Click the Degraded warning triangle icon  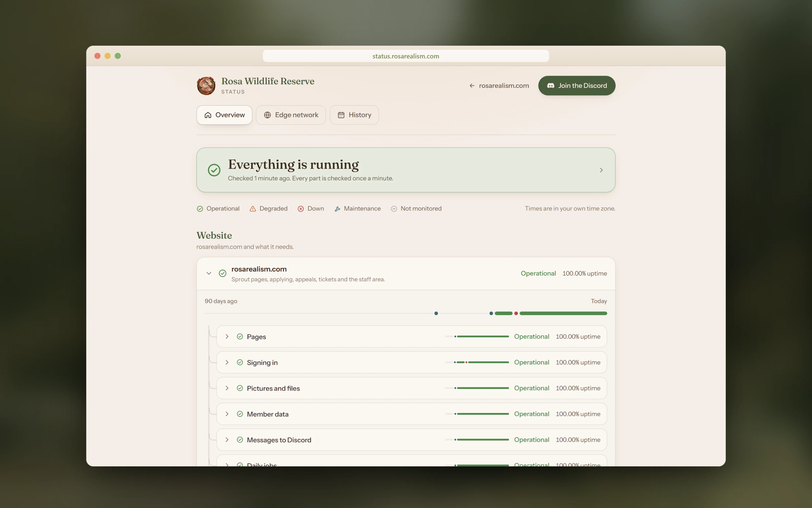pyautogui.click(x=253, y=209)
